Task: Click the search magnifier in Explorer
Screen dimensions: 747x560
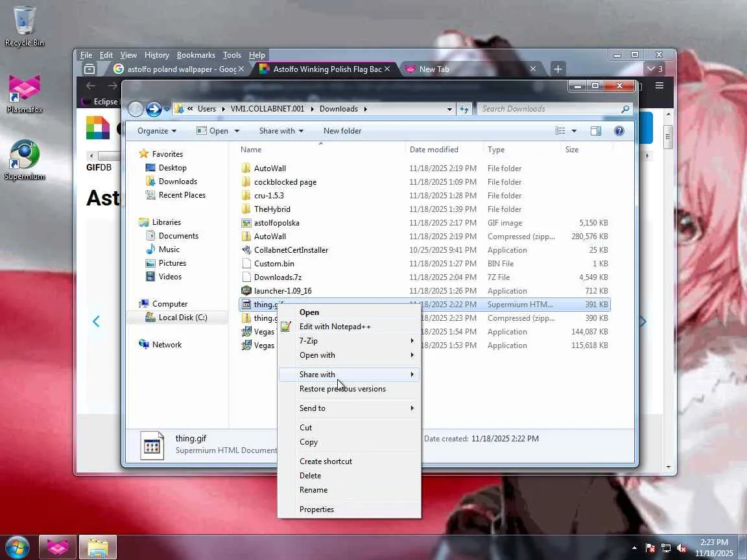Action: coord(625,109)
